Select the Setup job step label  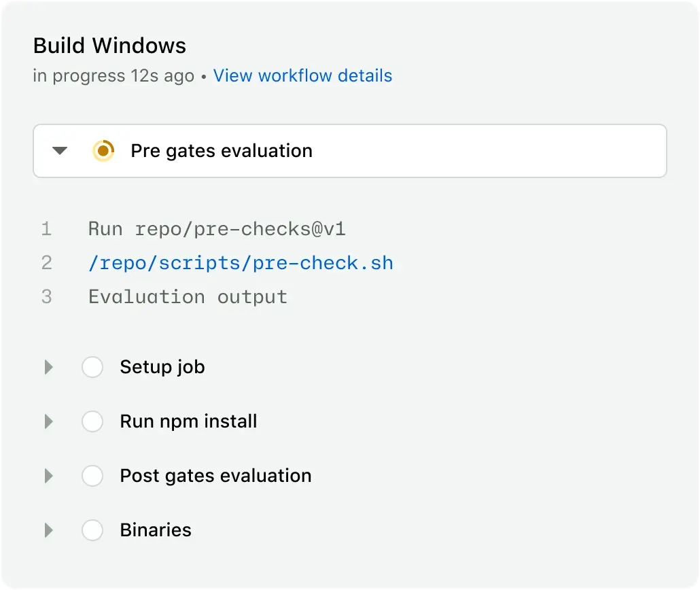click(x=162, y=367)
